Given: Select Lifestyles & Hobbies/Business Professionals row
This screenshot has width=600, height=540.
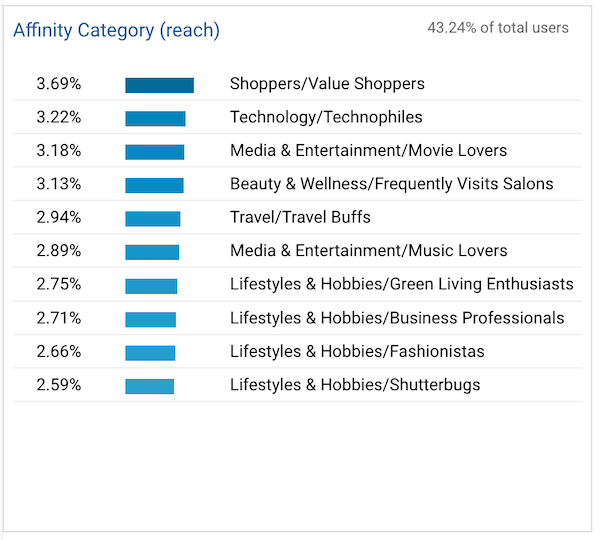Looking at the screenshot, I should pyautogui.click(x=396, y=318).
